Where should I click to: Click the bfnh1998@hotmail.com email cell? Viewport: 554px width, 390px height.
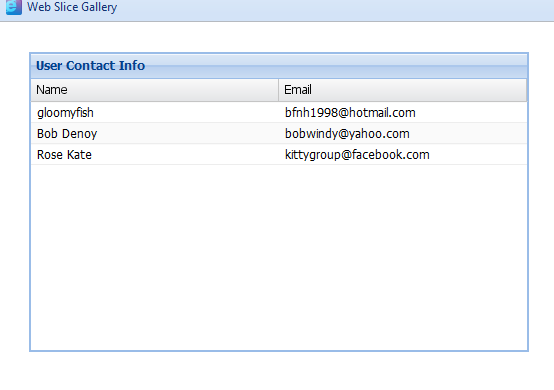[403, 113]
